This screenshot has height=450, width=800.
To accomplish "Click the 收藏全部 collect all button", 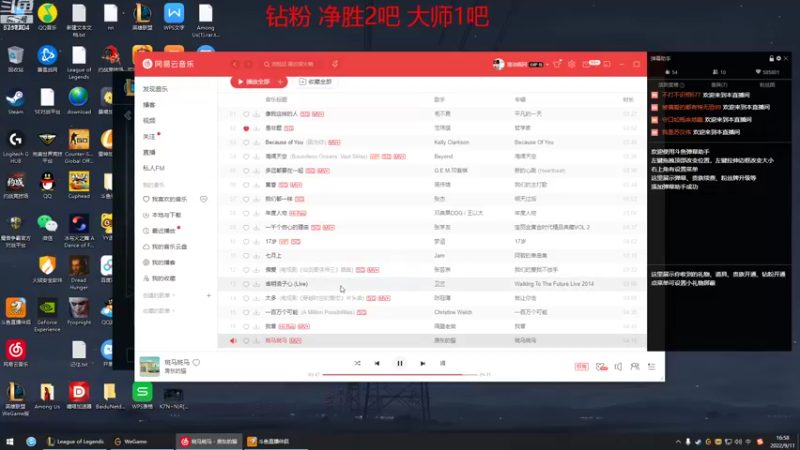I will pyautogui.click(x=315, y=82).
